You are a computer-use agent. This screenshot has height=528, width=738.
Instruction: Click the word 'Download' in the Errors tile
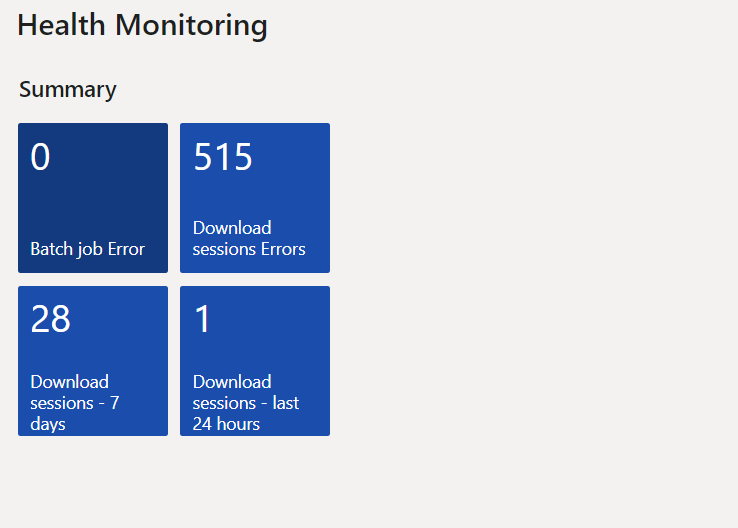[232, 228]
